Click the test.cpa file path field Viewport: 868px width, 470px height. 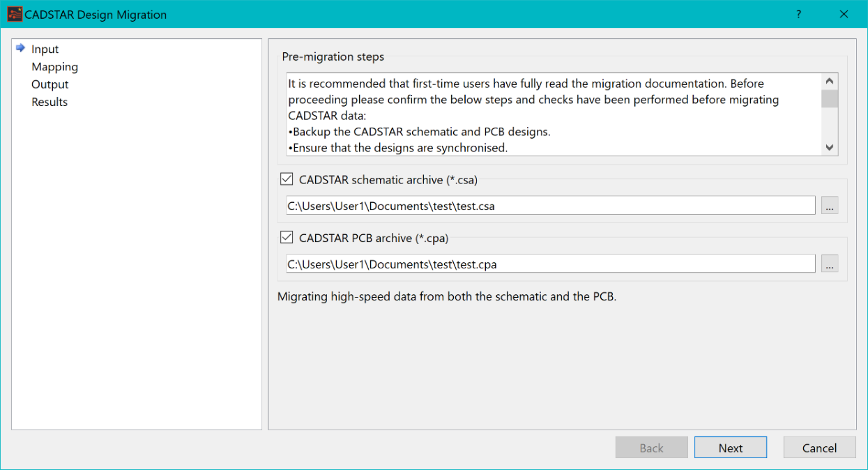550,264
